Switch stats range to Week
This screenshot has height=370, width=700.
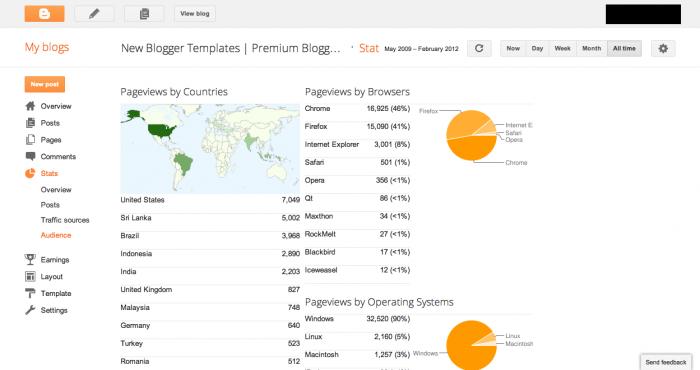pyautogui.click(x=562, y=48)
